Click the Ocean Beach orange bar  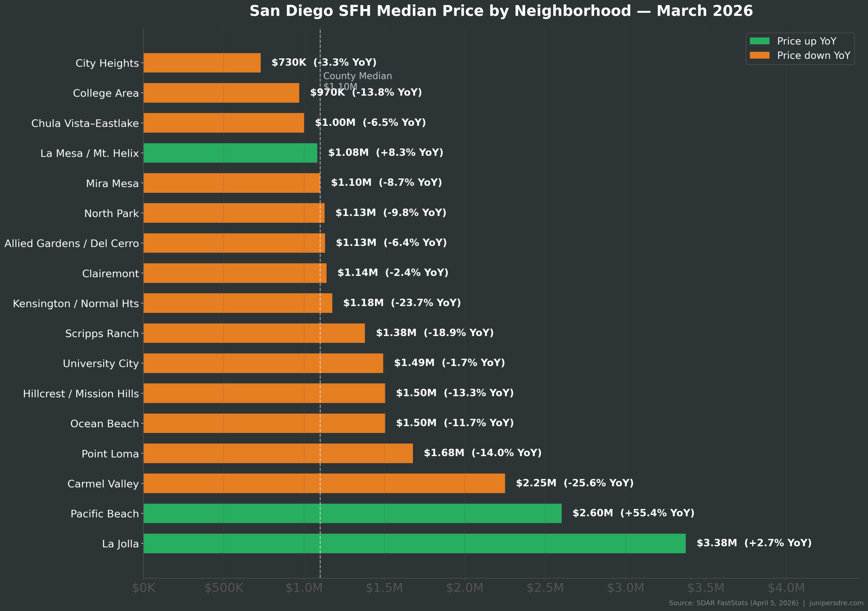[264, 423]
